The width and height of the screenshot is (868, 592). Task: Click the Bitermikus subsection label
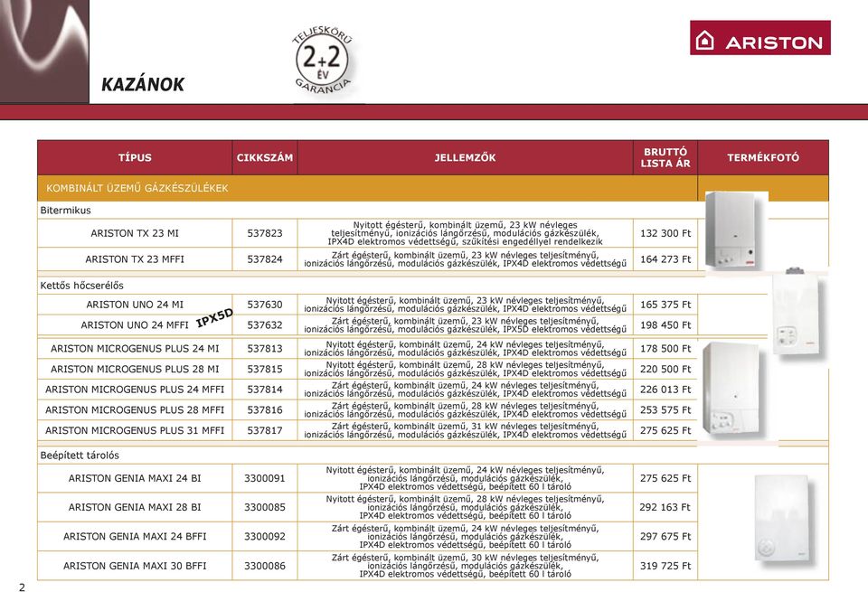tap(65, 211)
